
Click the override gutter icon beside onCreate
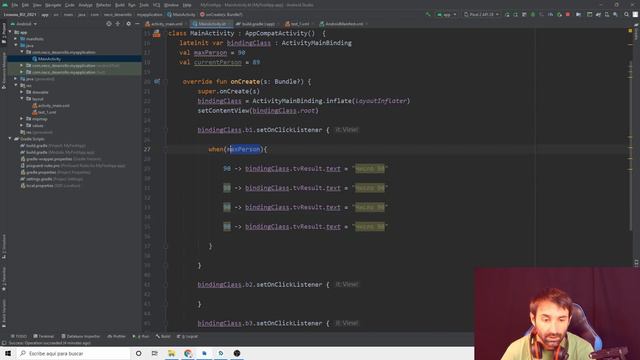tap(157, 82)
